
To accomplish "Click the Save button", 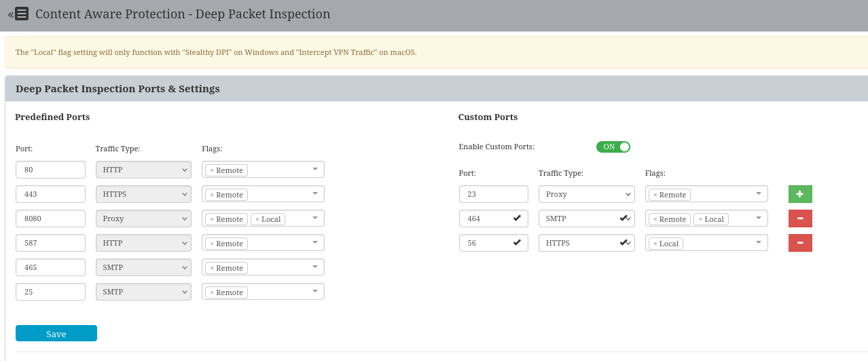I will (56, 333).
